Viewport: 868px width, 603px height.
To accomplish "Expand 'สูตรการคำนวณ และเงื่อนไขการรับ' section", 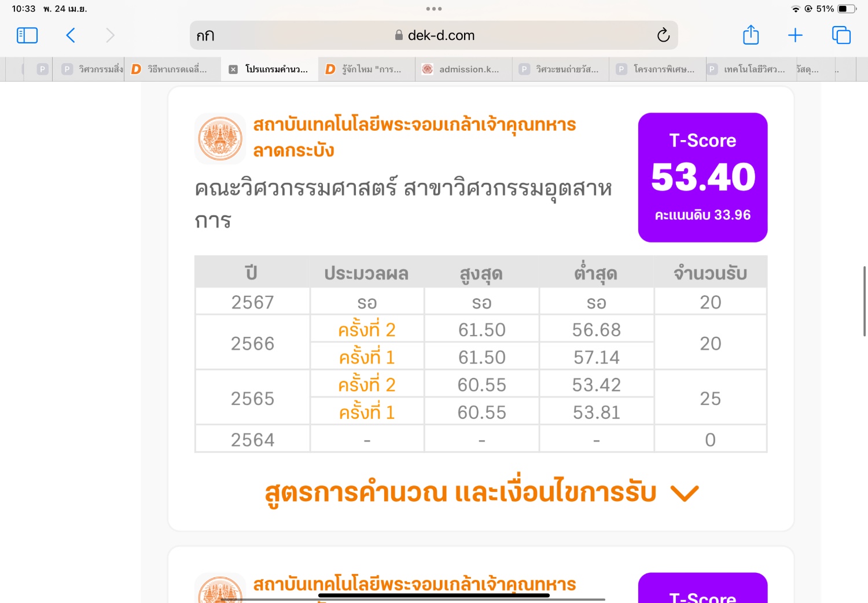I will [481, 492].
